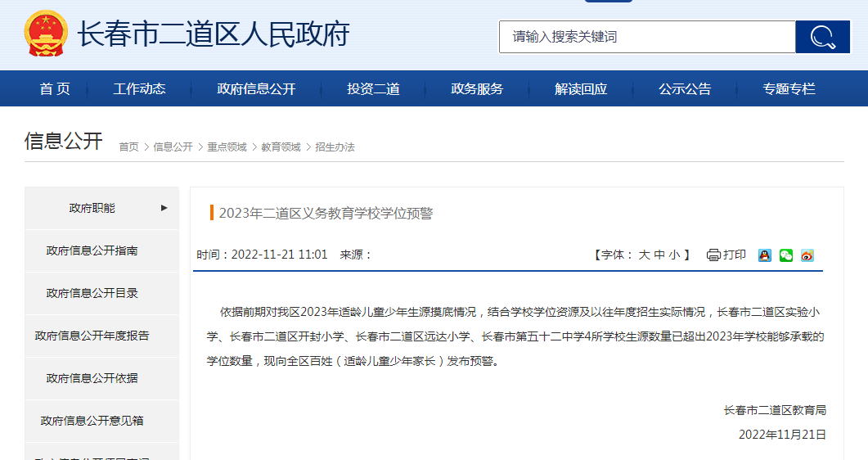The height and width of the screenshot is (460, 868).
Task: Click breadcrumb link 招生办法
Action: pyautogui.click(x=335, y=147)
